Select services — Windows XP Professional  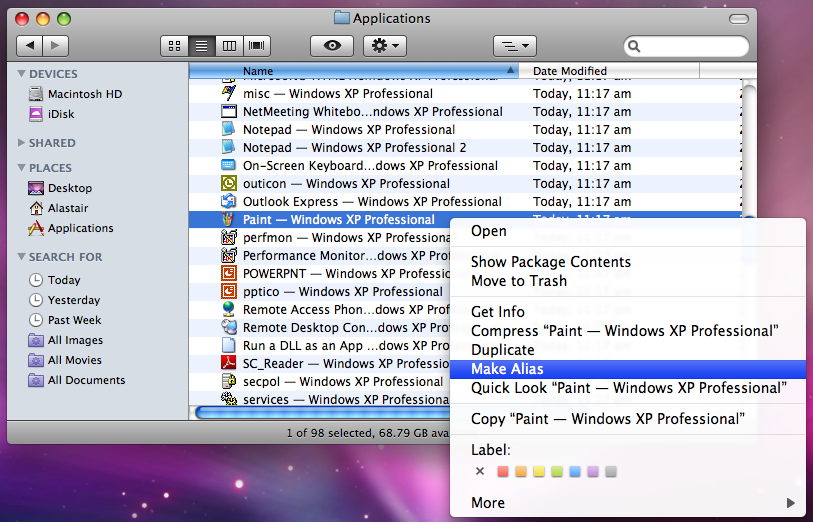point(319,399)
